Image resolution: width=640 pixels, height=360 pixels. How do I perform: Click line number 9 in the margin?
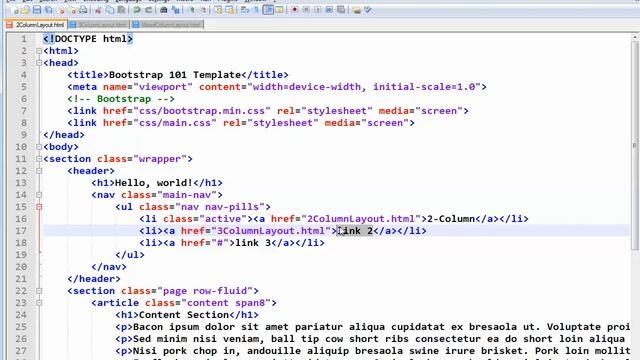tap(24, 135)
